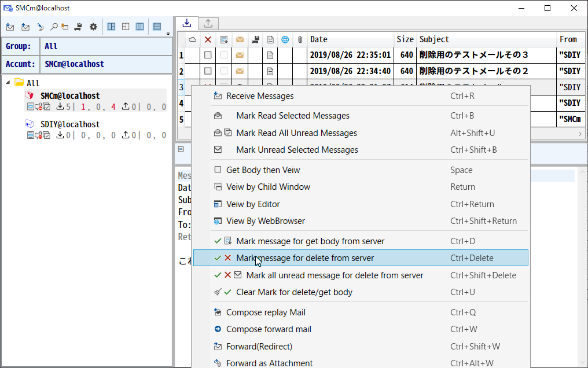This screenshot has width=588, height=368.
Task: Collapse the All folder tree node
Action: coord(8,83)
